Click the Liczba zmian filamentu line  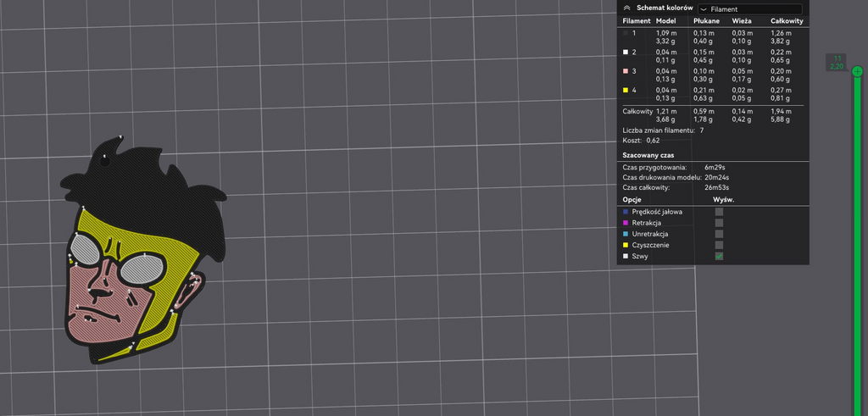663,130
